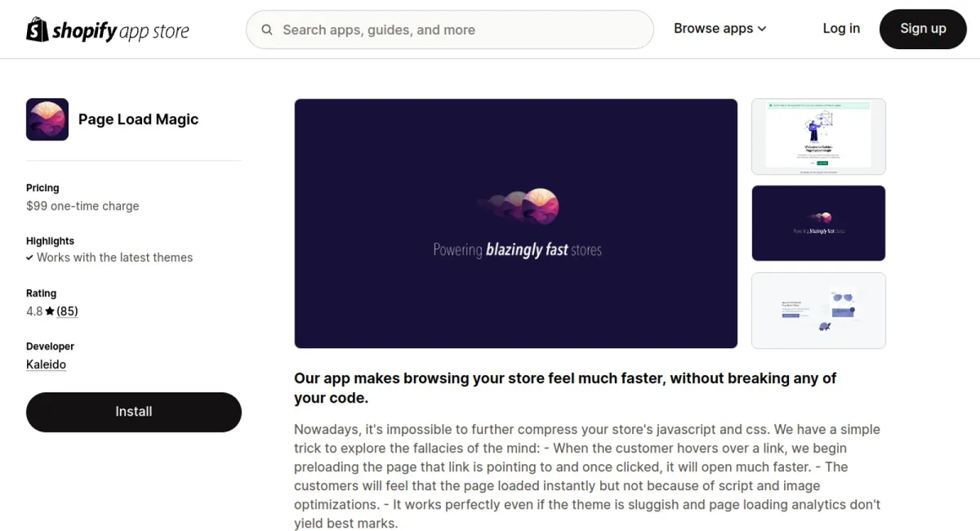Click the Page Load Magic title text

[x=138, y=119]
